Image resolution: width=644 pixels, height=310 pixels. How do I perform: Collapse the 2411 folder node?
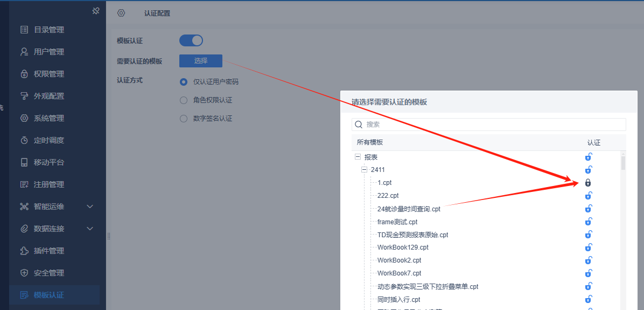click(365, 169)
